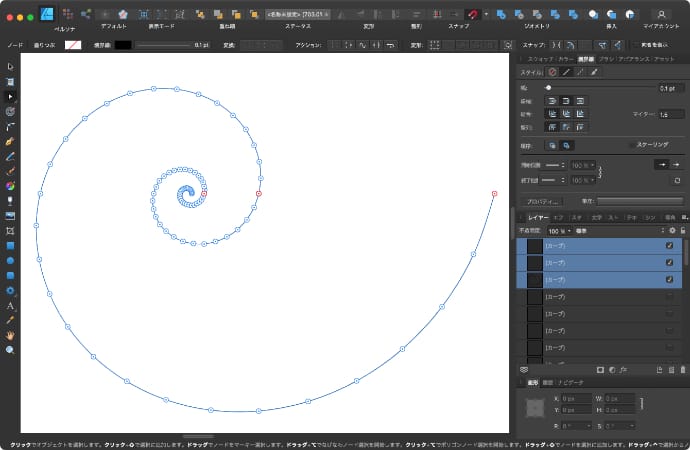Enable the スケーリング (scale with object) checkbox
690x450 pixels.
click(630, 144)
